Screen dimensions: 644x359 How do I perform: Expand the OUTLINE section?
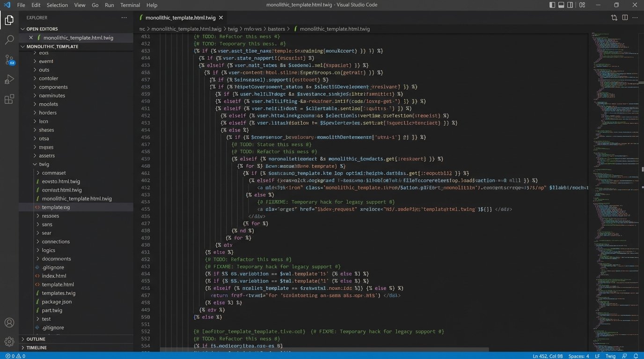pyautogui.click(x=36, y=339)
